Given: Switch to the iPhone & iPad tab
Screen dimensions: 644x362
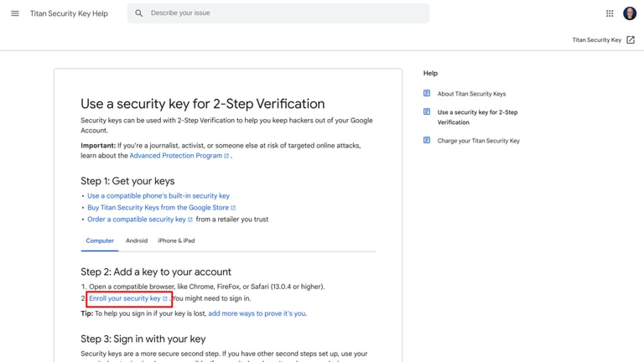Looking at the screenshot, I should 176,240.
